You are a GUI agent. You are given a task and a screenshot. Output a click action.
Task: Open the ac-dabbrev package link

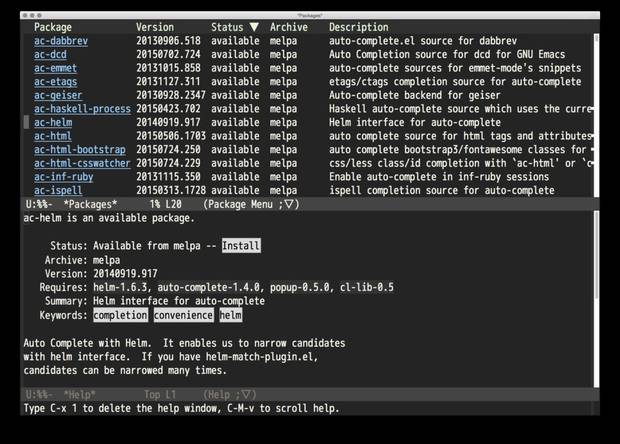61,41
